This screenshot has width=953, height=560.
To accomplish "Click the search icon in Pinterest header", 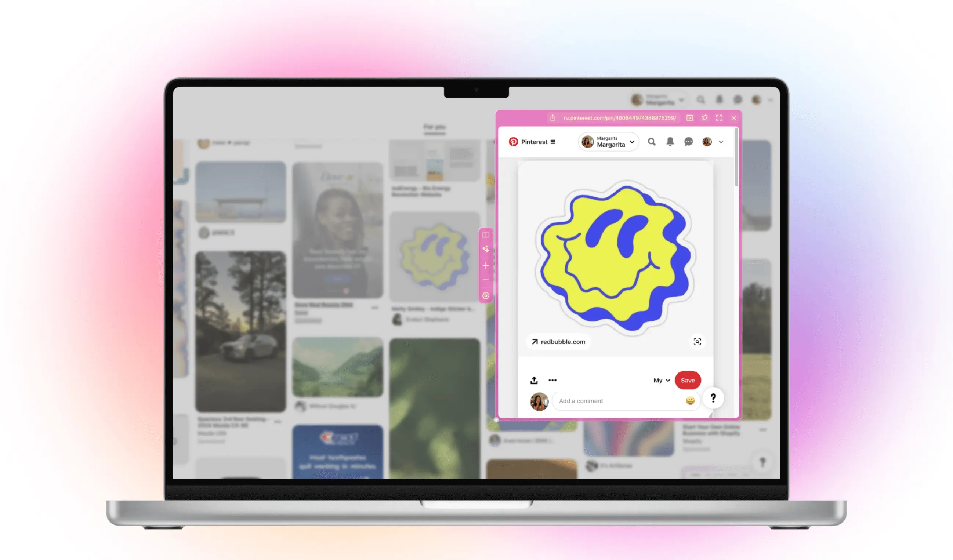I will coord(652,142).
